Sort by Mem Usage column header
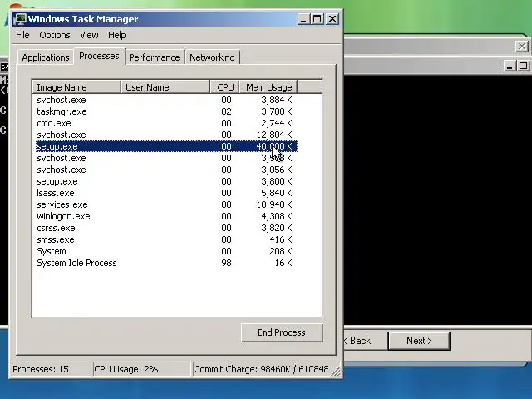532x399 pixels. coord(268,87)
